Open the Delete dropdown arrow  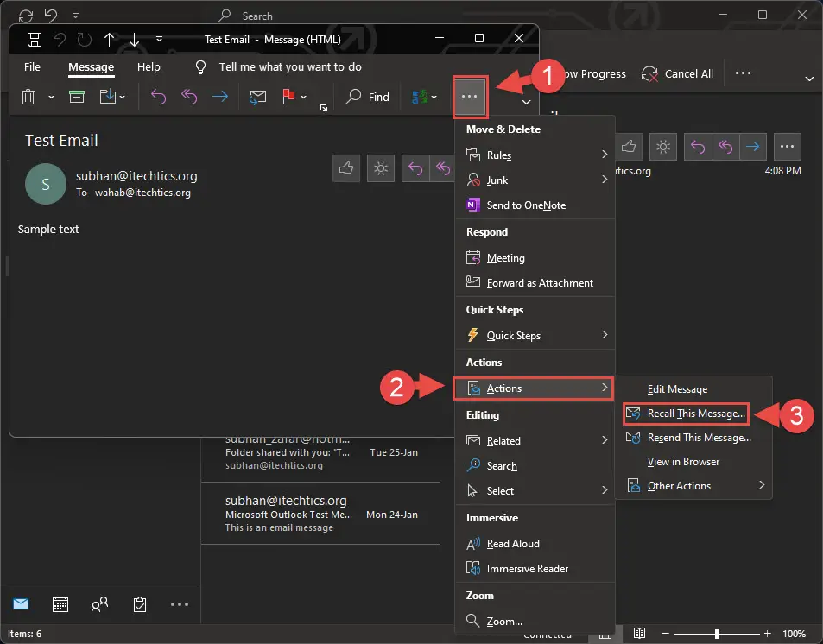(x=51, y=97)
